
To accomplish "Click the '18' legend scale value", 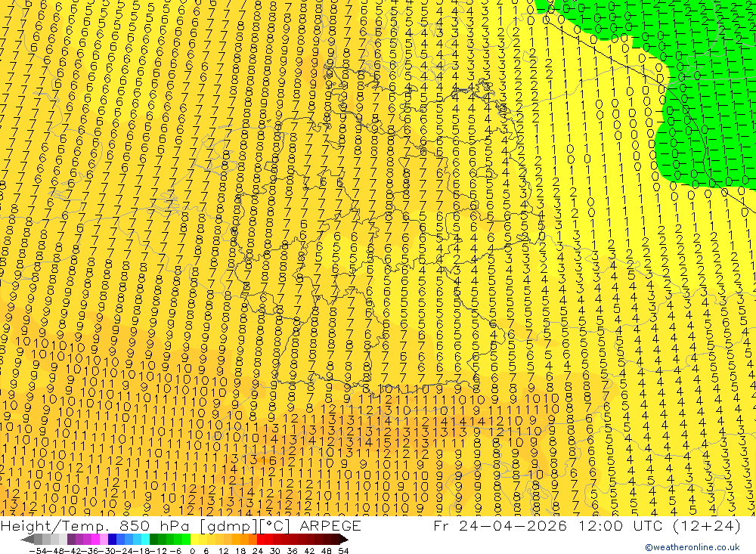I will click(x=240, y=551).
